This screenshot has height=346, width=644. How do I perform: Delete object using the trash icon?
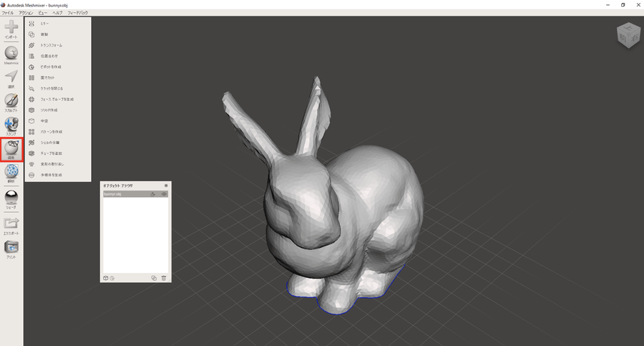click(x=164, y=278)
